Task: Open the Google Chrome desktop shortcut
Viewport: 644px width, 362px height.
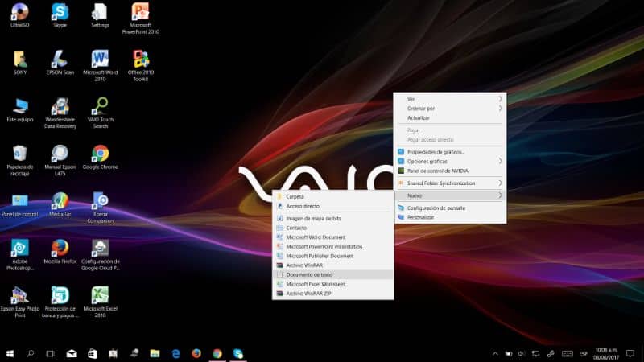Action: (x=100, y=157)
